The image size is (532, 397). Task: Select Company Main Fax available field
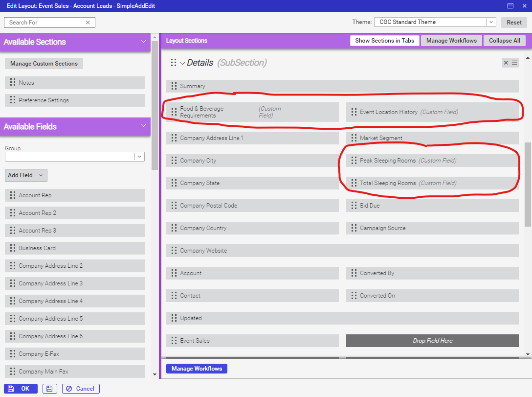coord(75,372)
